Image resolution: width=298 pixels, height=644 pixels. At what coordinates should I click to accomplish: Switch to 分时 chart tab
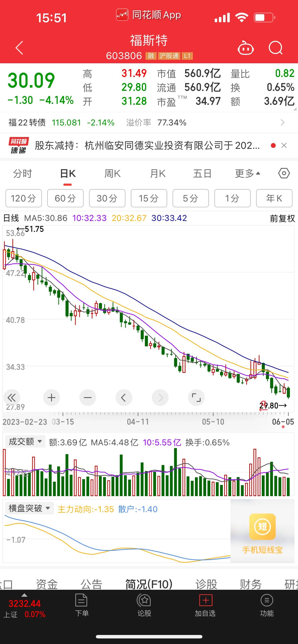[23, 174]
